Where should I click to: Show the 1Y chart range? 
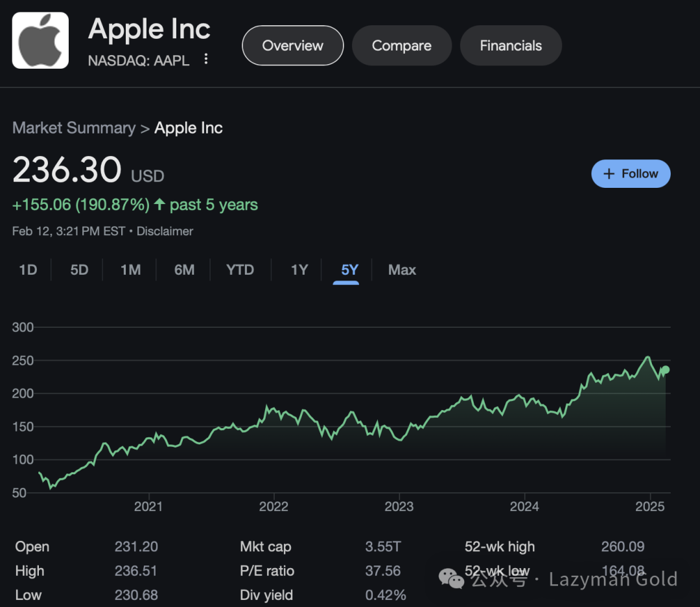(x=299, y=270)
